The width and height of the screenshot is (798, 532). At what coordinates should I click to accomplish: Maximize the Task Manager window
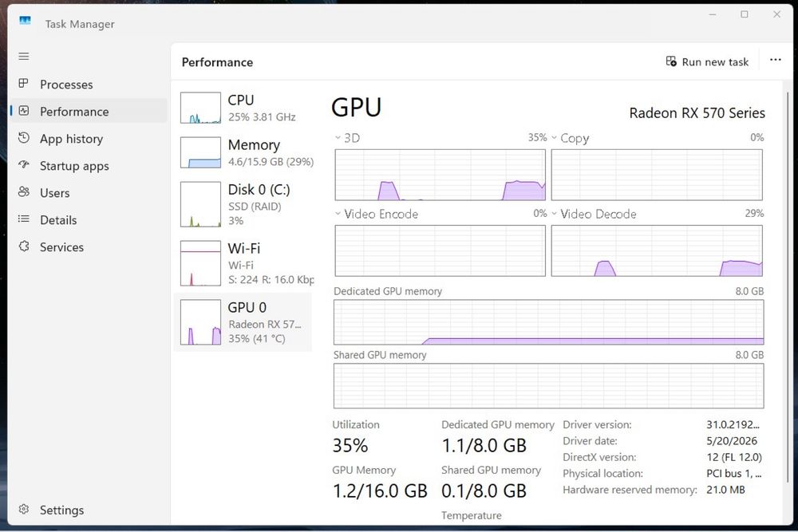click(x=744, y=14)
